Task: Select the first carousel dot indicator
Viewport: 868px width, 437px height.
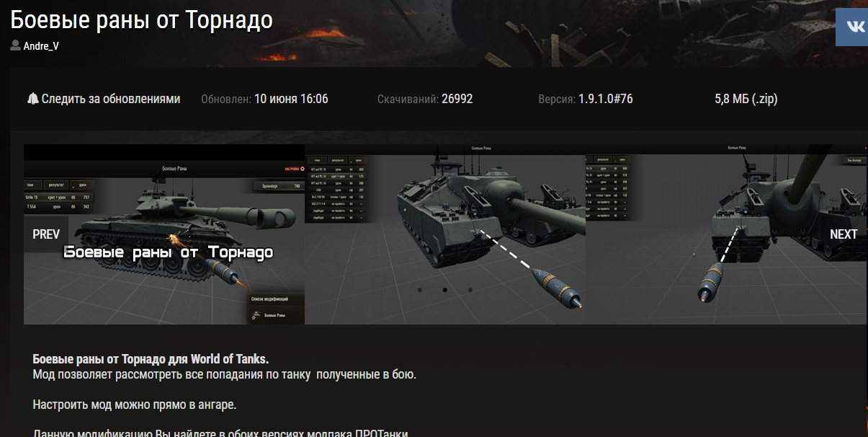Action: [419, 290]
